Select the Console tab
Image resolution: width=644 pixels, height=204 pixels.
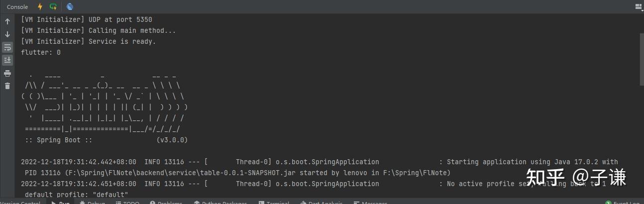pyautogui.click(x=17, y=7)
